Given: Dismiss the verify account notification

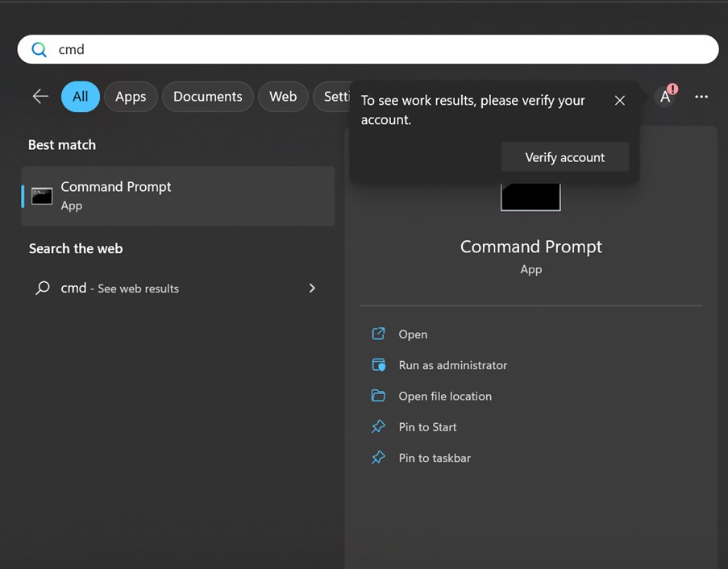Looking at the screenshot, I should pyautogui.click(x=619, y=101).
